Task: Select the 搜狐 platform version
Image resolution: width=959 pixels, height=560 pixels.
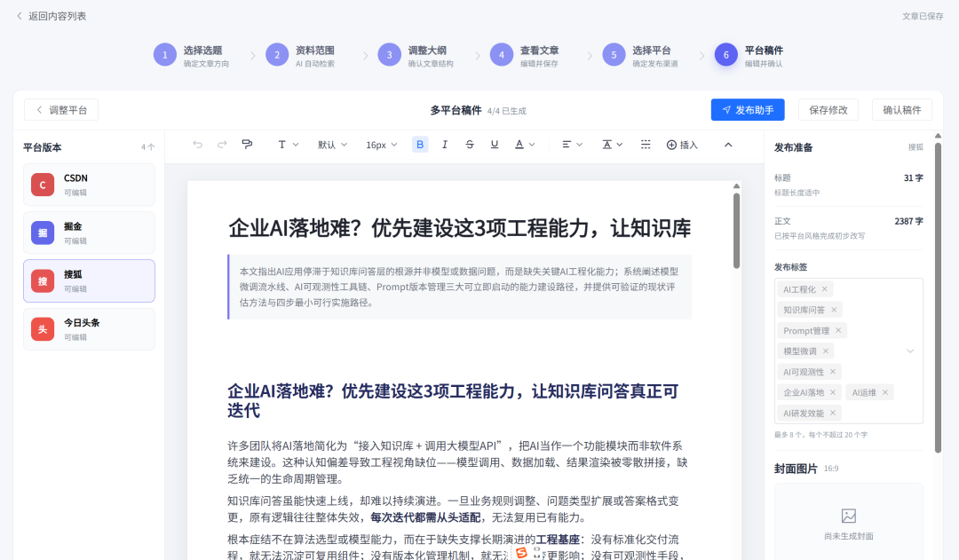Action: point(90,280)
